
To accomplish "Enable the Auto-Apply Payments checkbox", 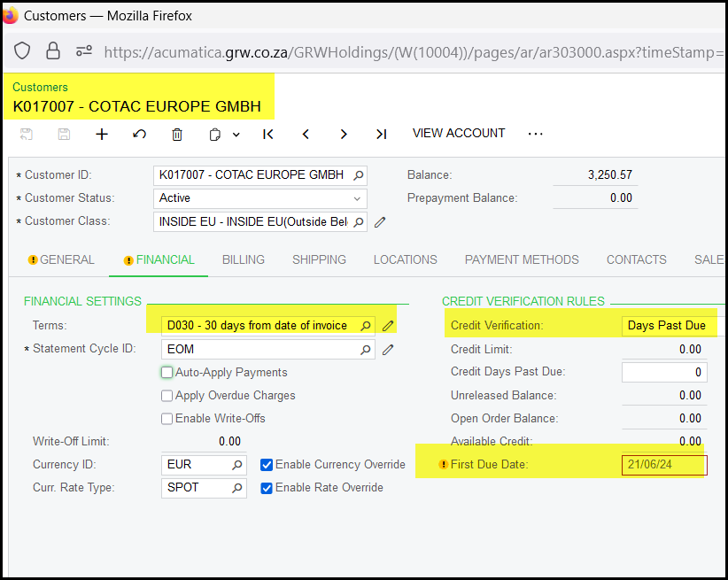I will 167,373.
